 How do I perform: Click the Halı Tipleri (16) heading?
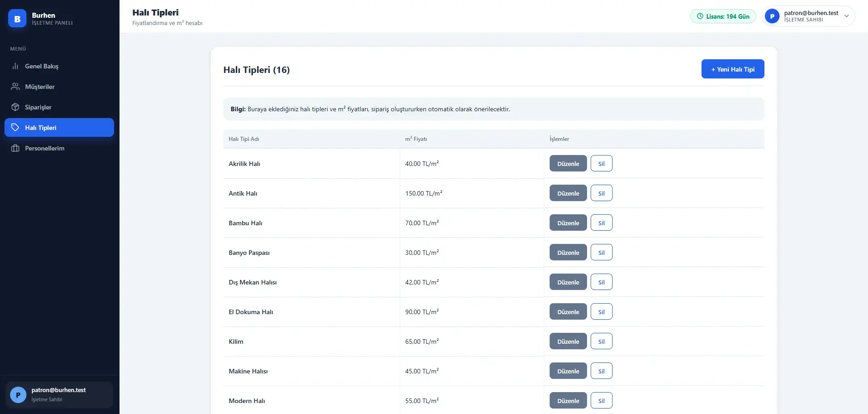[x=256, y=70]
